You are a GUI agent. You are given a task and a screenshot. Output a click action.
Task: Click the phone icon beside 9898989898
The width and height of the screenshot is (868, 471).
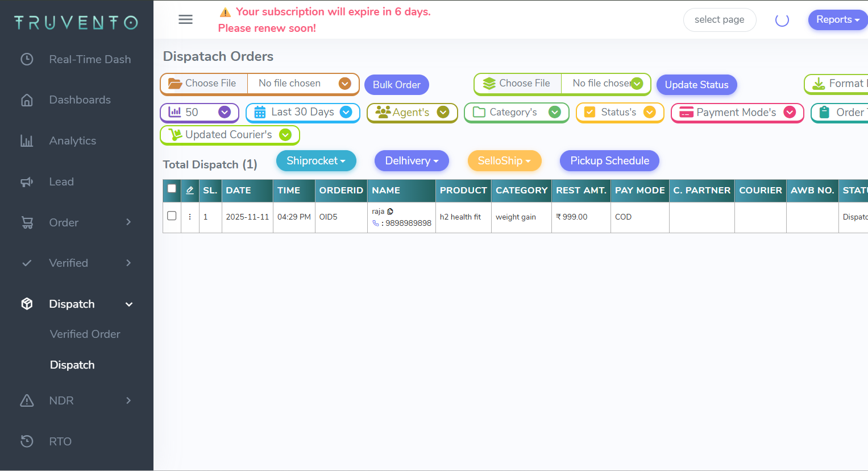coord(375,224)
